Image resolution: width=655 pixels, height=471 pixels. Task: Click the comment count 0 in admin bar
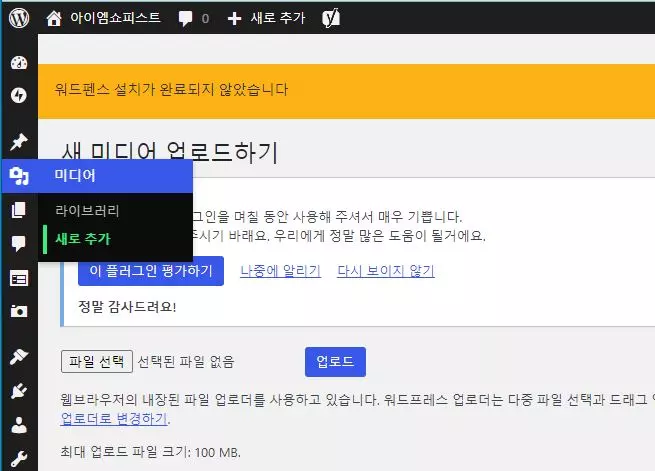pyautogui.click(x=205, y=18)
